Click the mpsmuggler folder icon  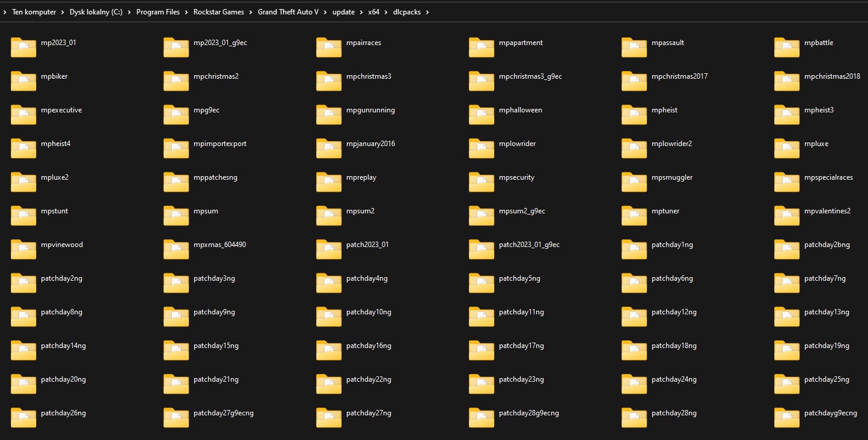(x=634, y=182)
